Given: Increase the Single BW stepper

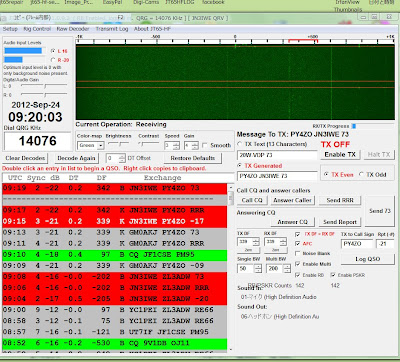Looking at the screenshot, I should click(x=258, y=266).
